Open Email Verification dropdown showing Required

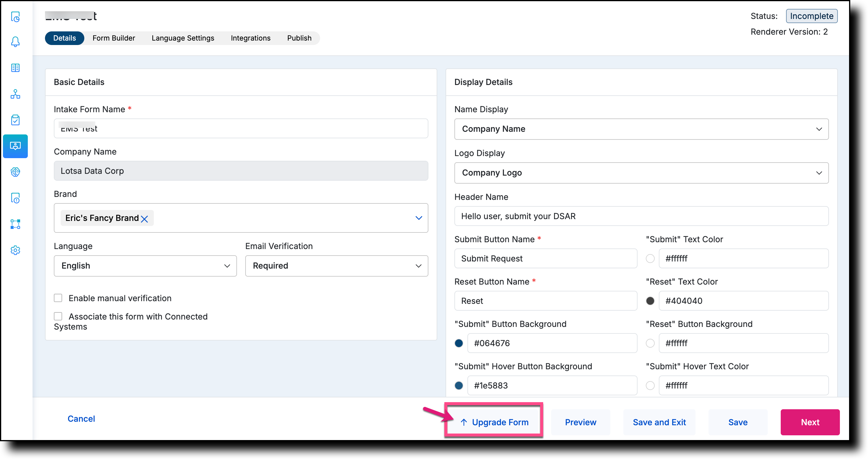(x=337, y=266)
